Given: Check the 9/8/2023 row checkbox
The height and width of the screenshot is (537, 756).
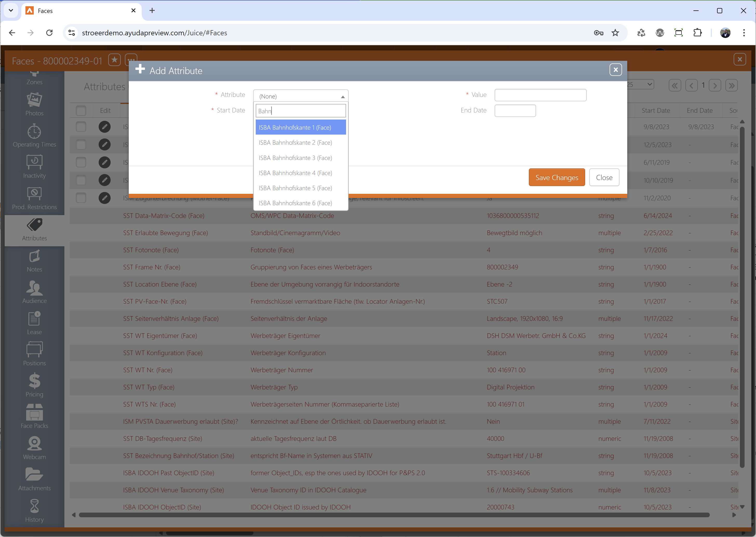Looking at the screenshot, I should point(81,127).
